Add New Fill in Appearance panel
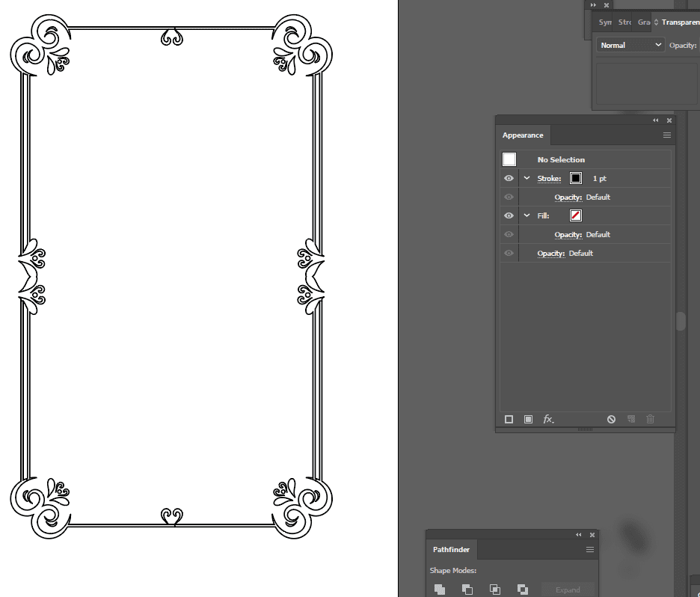The image size is (700, 597). click(x=528, y=419)
